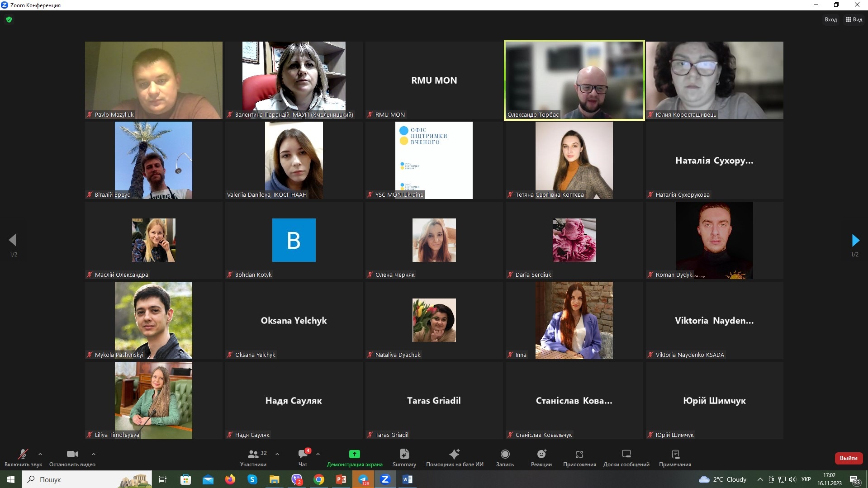The height and width of the screenshot is (488, 868).
Task: Open the Summary tool
Action: (x=404, y=454)
